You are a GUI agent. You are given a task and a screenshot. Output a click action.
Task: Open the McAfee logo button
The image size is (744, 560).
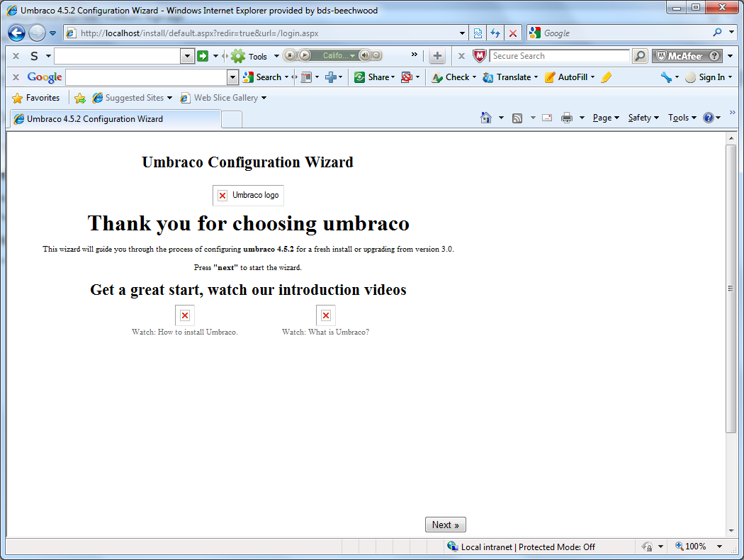click(x=687, y=56)
